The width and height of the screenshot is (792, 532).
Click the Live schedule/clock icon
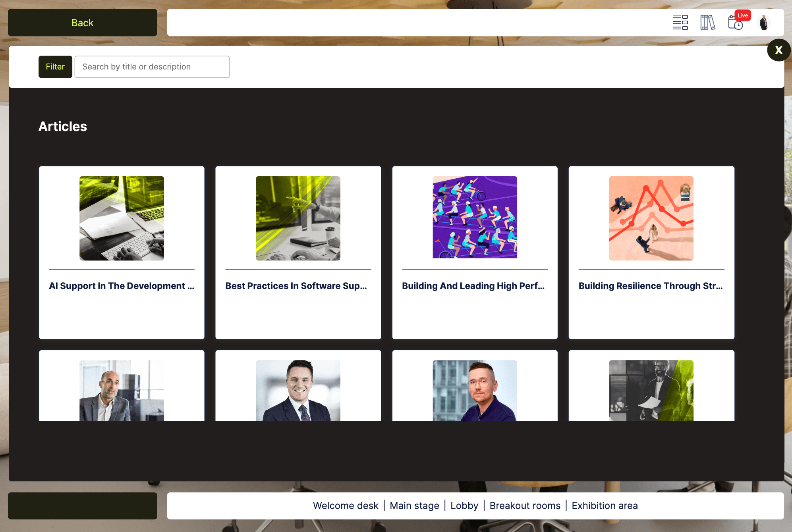tap(736, 22)
